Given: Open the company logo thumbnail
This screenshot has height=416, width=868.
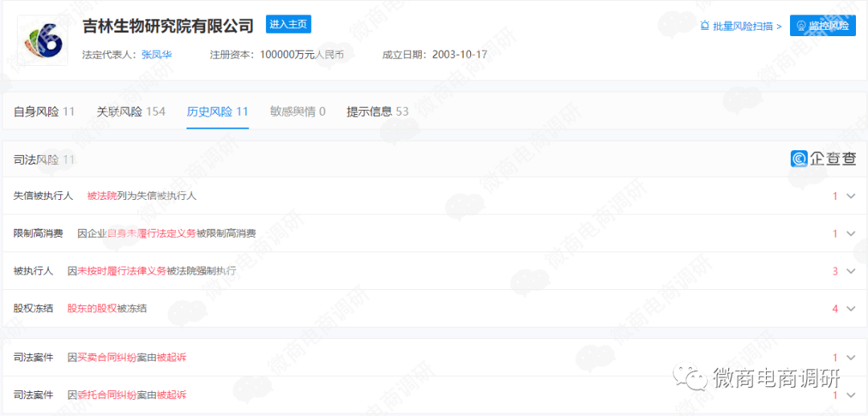Looking at the screenshot, I should point(43,40).
